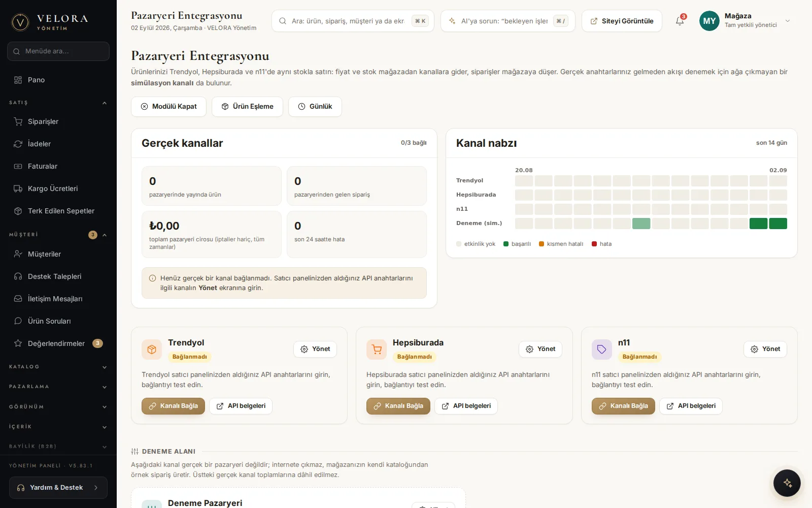The image size is (812, 508).
Task: Focus the AI'ya sorun question field
Action: point(508,21)
